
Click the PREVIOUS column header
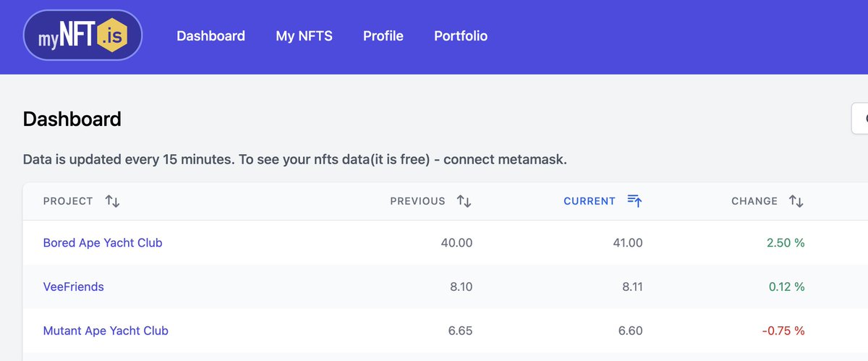tap(417, 201)
